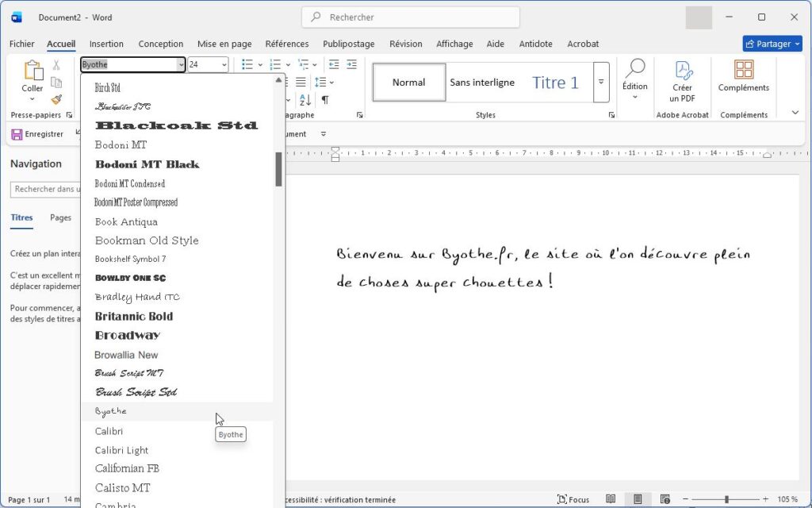Switch to Web layout view icon

(665, 499)
